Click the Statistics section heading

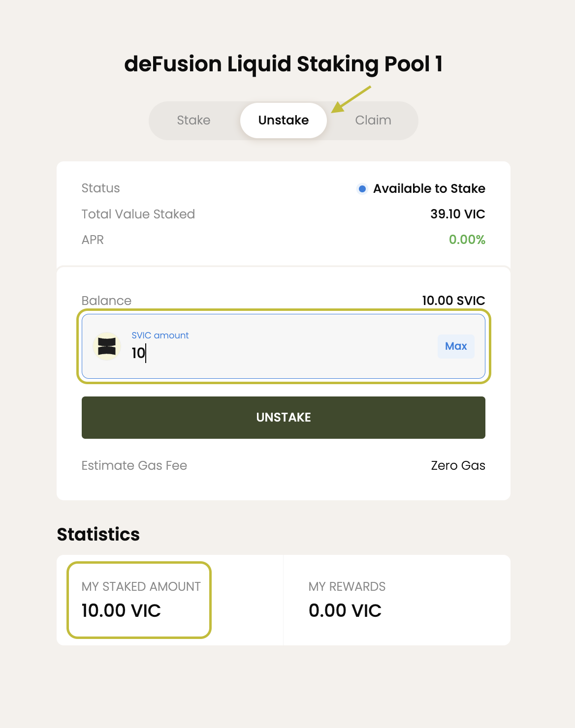click(98, 534)
